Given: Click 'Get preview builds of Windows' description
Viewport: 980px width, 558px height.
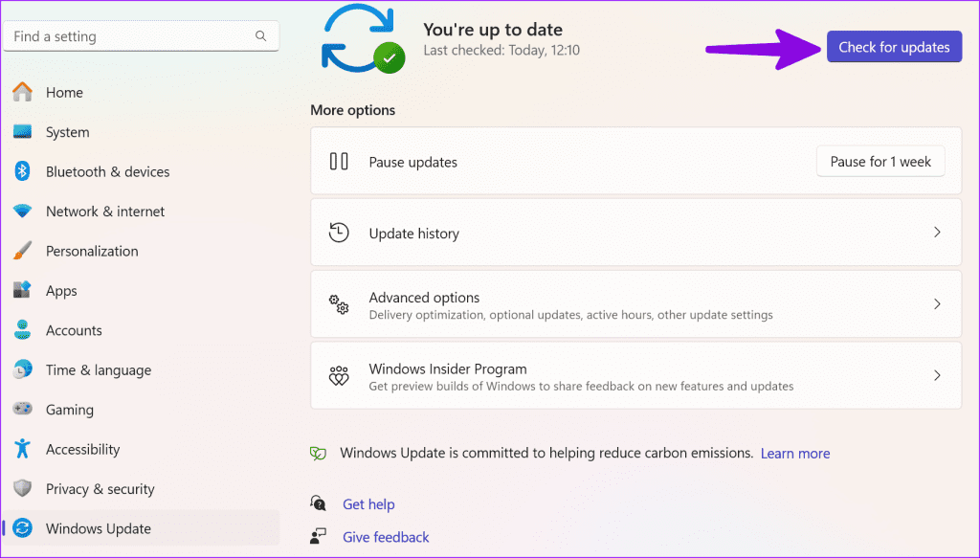Looking at the screenshot, I should (581, 386).
